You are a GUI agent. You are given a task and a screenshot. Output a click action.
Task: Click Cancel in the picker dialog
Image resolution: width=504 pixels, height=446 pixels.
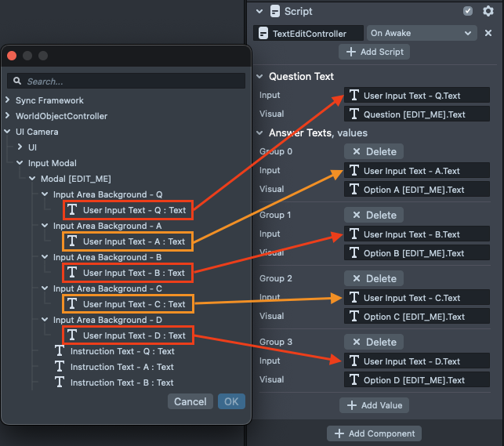coord(190,401)
